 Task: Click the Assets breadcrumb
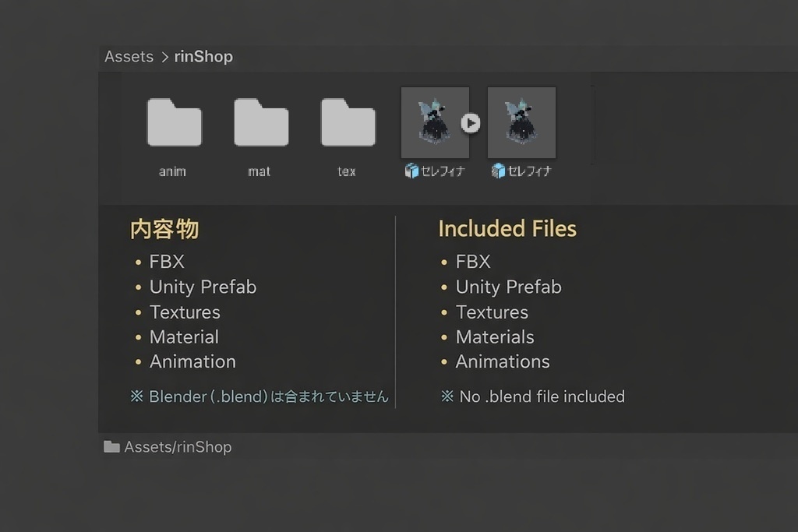129,56
